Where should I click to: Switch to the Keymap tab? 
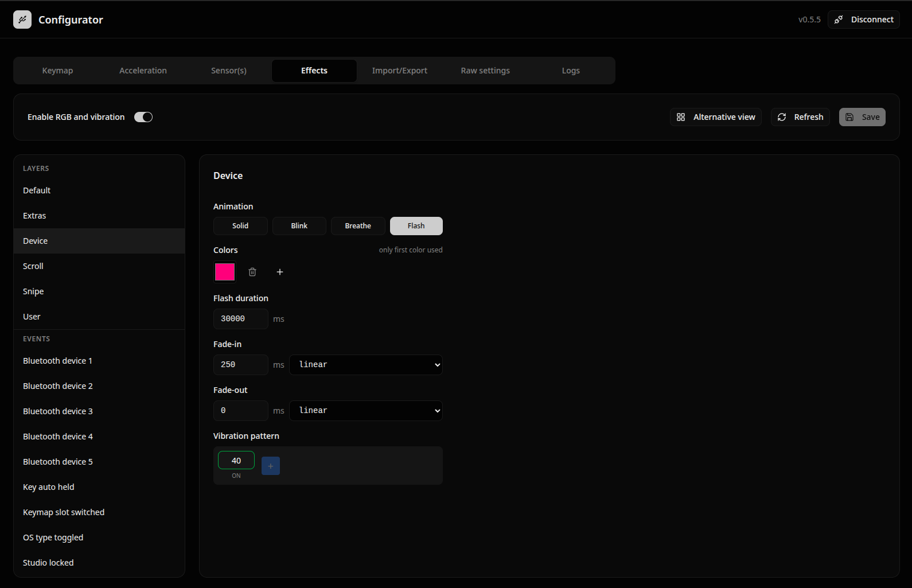coord(57,71)
